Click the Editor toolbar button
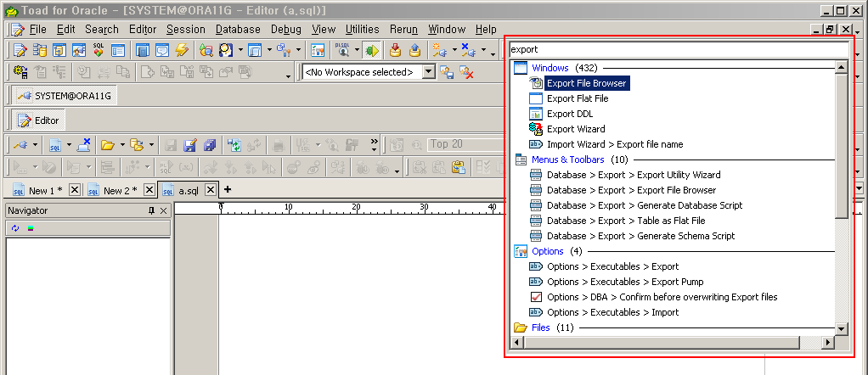The image size is (868, 375). pyautogui.click(x=39, y=120)
